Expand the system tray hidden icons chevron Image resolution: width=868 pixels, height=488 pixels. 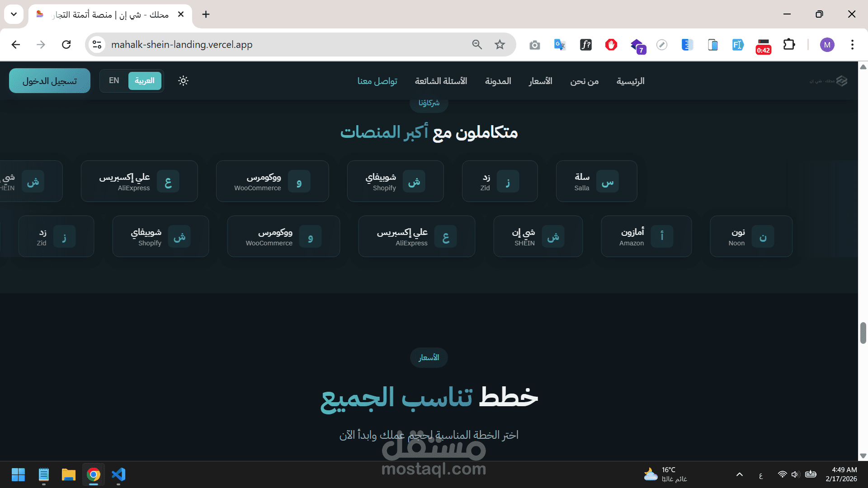tap(740, 474)
